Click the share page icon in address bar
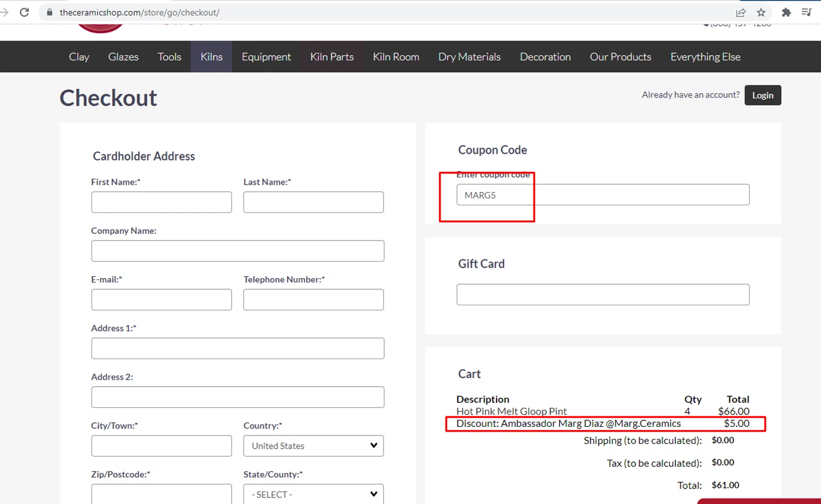Viewport: 821px width, 504px height. (x=741, y=12)
